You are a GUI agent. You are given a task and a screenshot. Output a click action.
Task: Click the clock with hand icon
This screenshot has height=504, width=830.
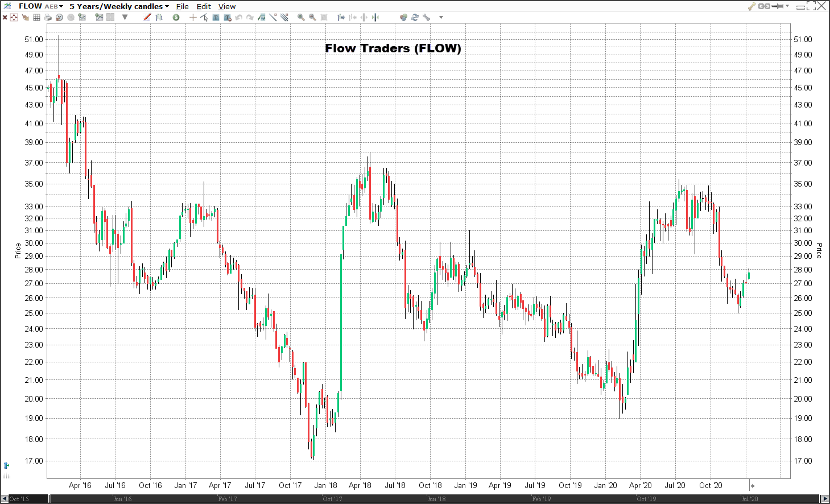(x=59, y=17)
